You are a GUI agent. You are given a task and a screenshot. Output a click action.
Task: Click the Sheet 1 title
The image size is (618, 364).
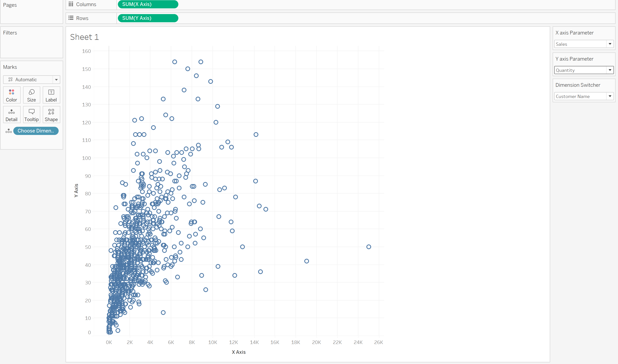[x=84, y=37]
